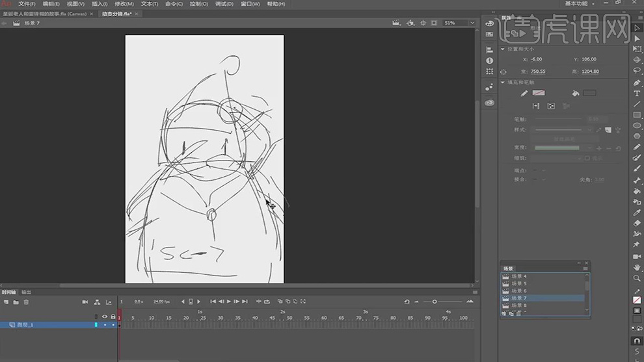The height and width of the screenshot is (362, 644).
Task: Select the Zoom magnifier tool
Action: 637,278
